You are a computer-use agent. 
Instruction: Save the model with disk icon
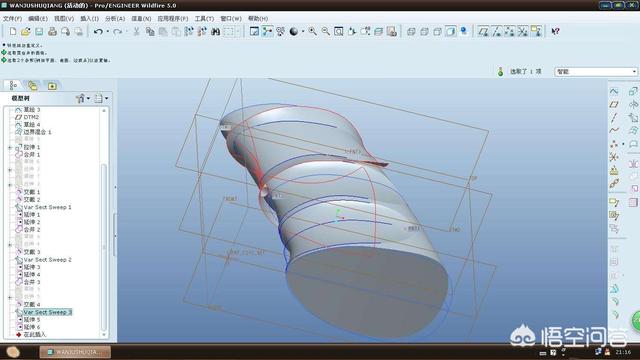(x=39, y=31)
